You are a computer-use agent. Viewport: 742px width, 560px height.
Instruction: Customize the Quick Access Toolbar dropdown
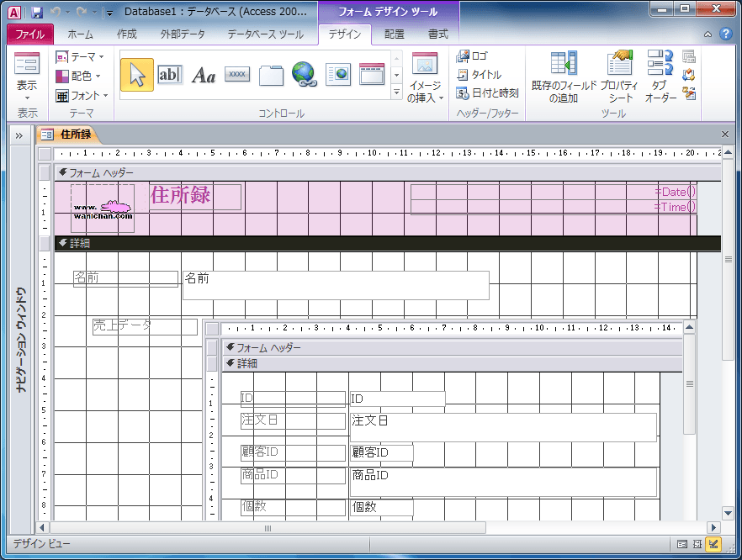click(x=109, y=13)
